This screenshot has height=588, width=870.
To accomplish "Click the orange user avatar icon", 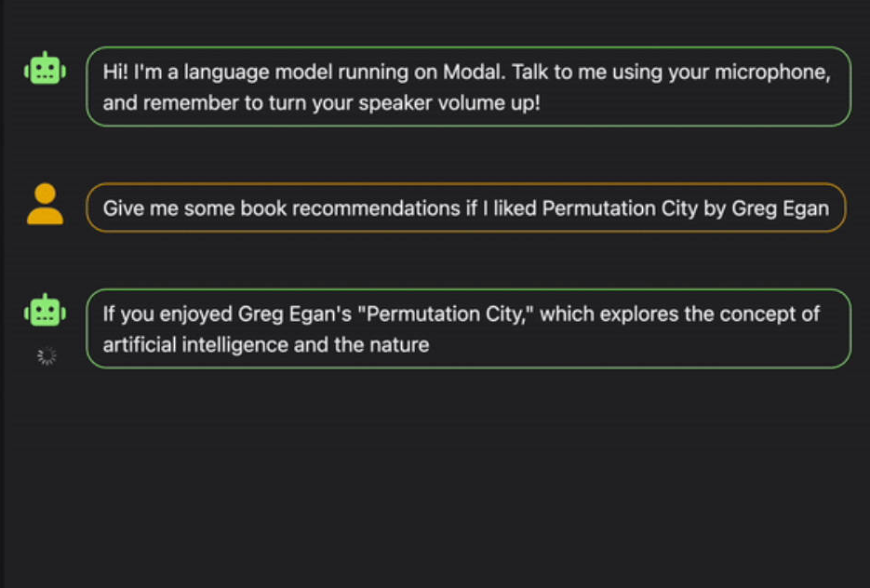I will (x=45, y=204).
